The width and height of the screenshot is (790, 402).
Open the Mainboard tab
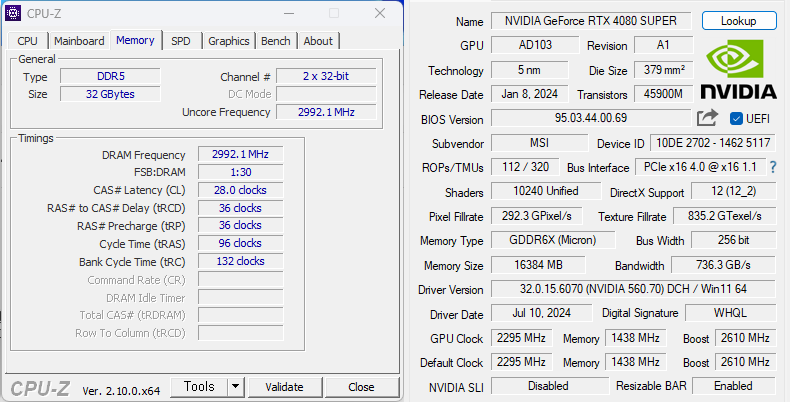point(79,41)
